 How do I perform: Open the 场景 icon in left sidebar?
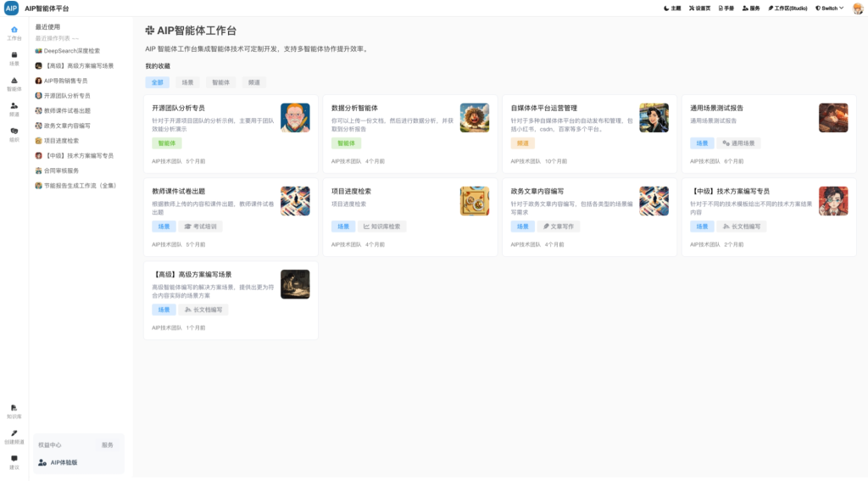(14, 55)
